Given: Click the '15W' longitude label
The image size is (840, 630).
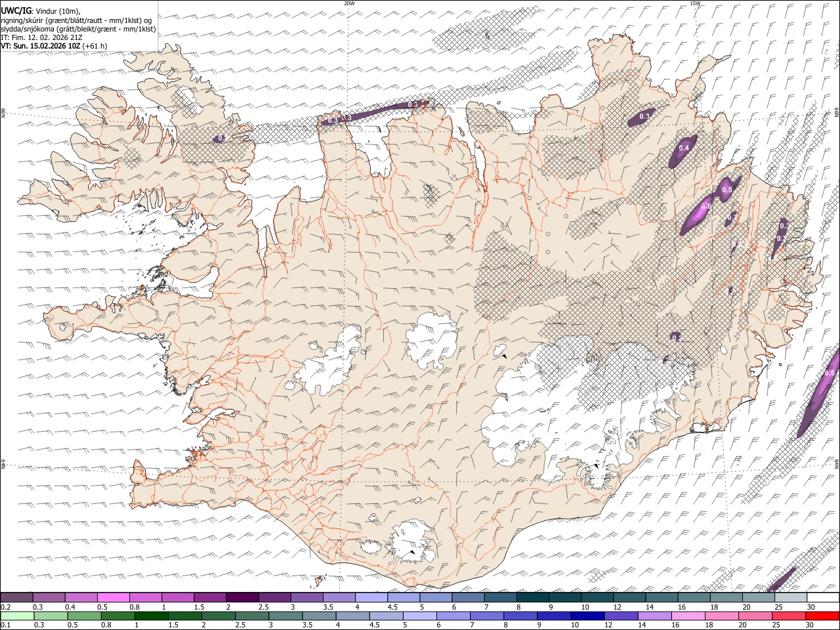Looking at the screenshot, I should [695, 3].
